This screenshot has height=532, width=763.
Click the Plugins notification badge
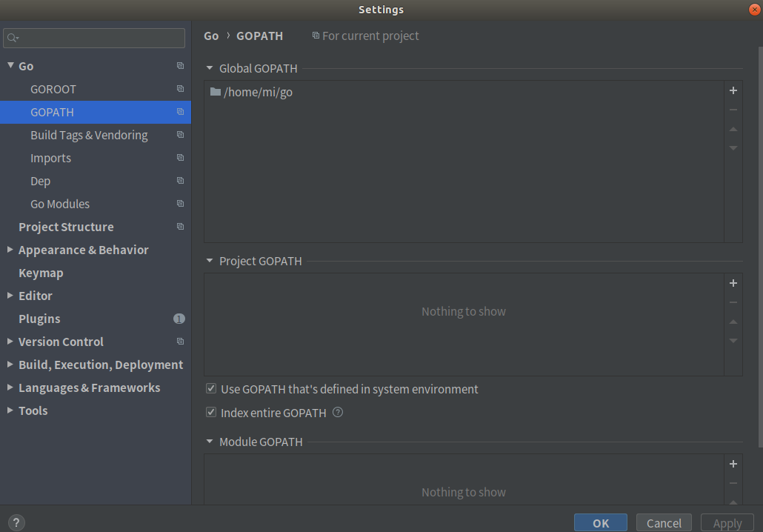pyautogui.click(x=179, y=319)
